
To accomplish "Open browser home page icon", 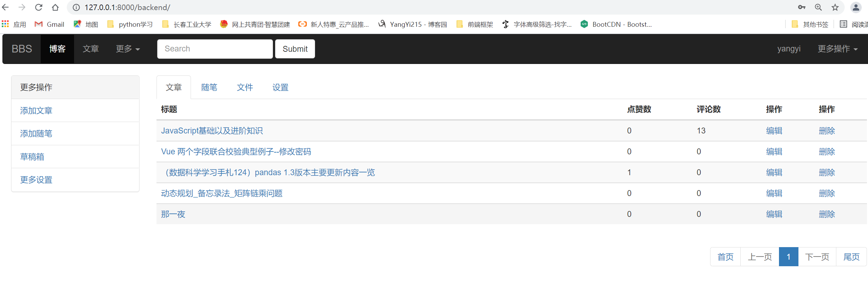I will (55, 7).
